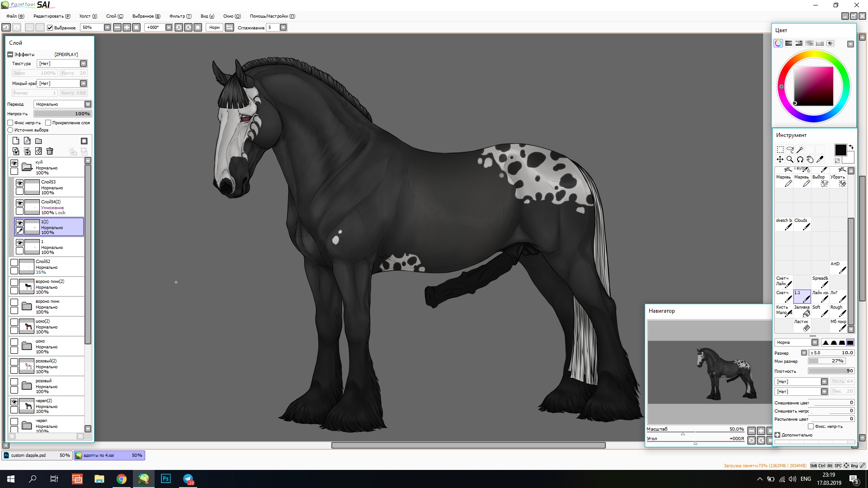Select the Clouds brush

coord(802,224)
